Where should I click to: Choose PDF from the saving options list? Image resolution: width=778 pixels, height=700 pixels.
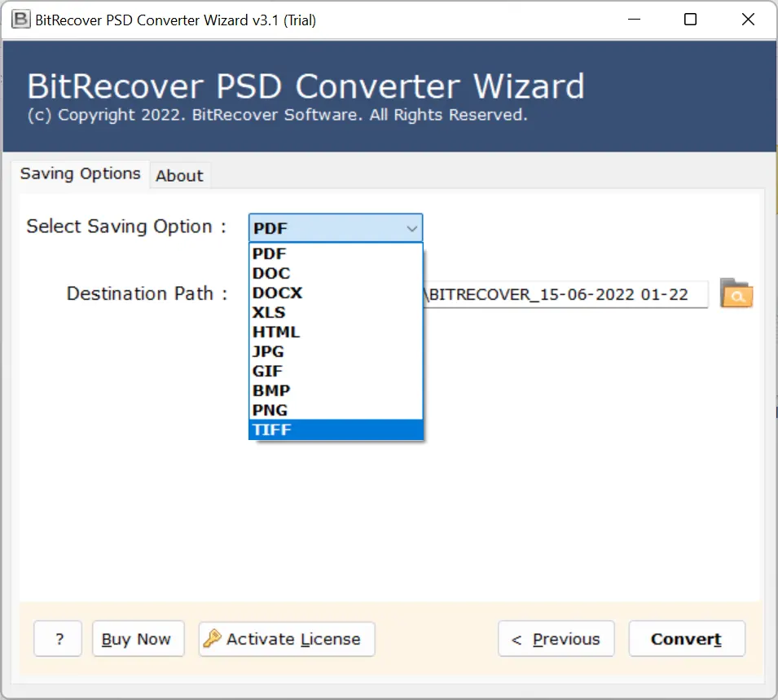pos(336,253)
